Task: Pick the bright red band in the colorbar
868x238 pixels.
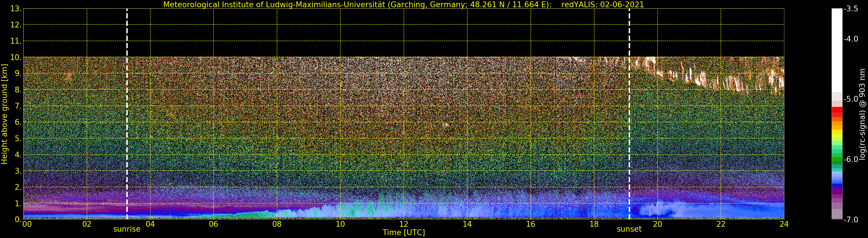Action: click(837, 110)
